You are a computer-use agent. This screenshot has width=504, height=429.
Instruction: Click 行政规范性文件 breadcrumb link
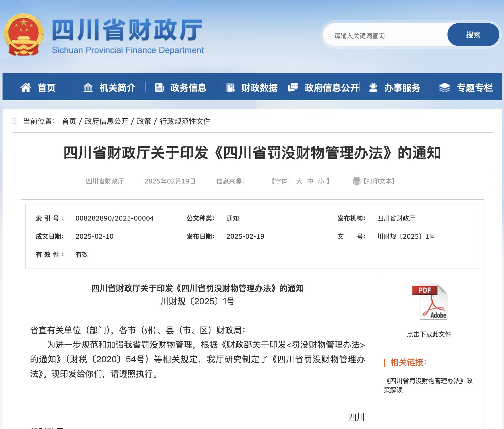tap(185, 121)
